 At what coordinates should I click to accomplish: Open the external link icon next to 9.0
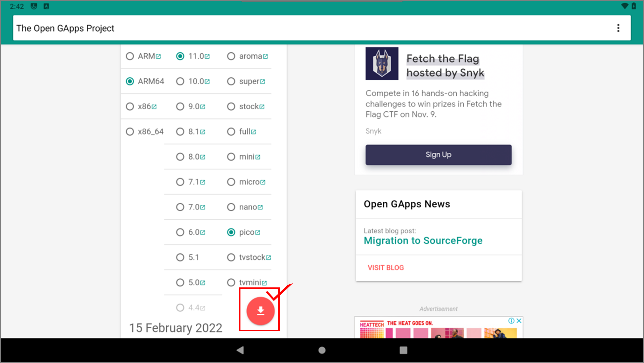click(x=203, y=107)
